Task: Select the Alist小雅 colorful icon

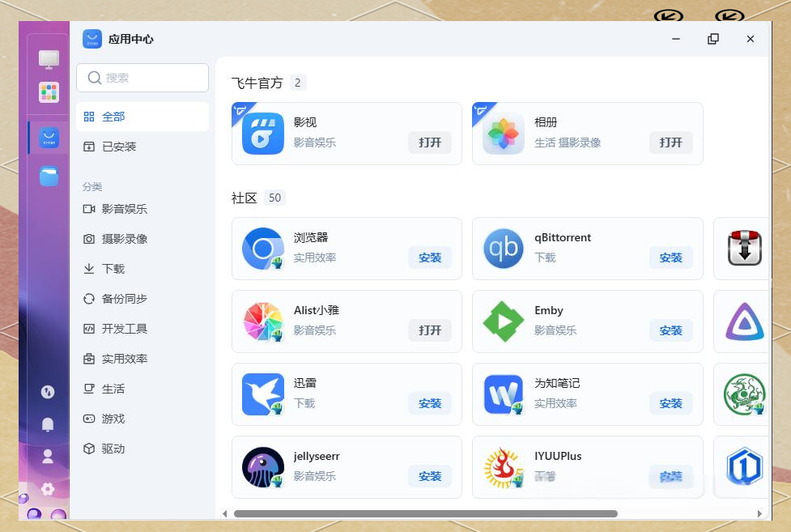Action: click(262, 321)
